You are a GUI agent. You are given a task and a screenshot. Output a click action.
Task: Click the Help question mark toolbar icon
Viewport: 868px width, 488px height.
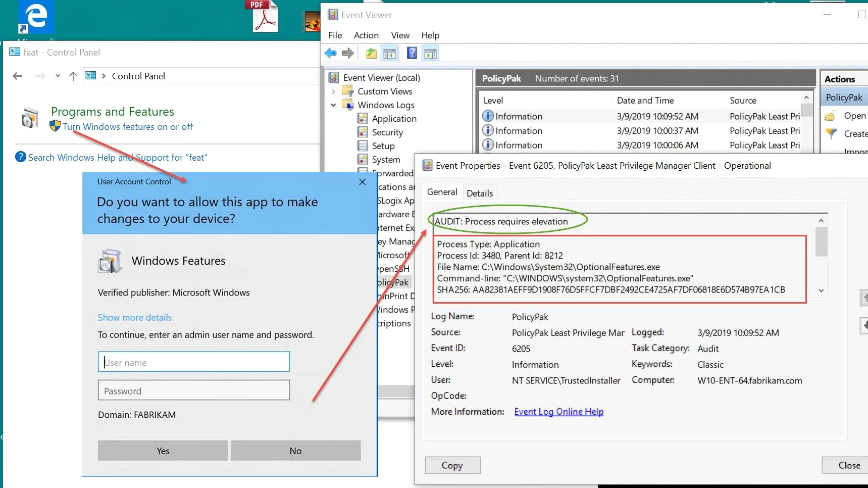412,53
